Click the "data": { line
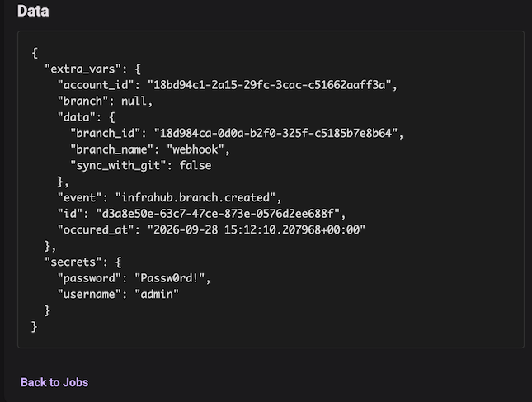 pos(86,117)
